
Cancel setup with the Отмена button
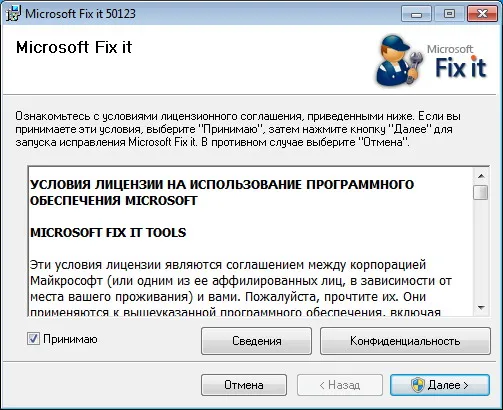click(244, 385)
